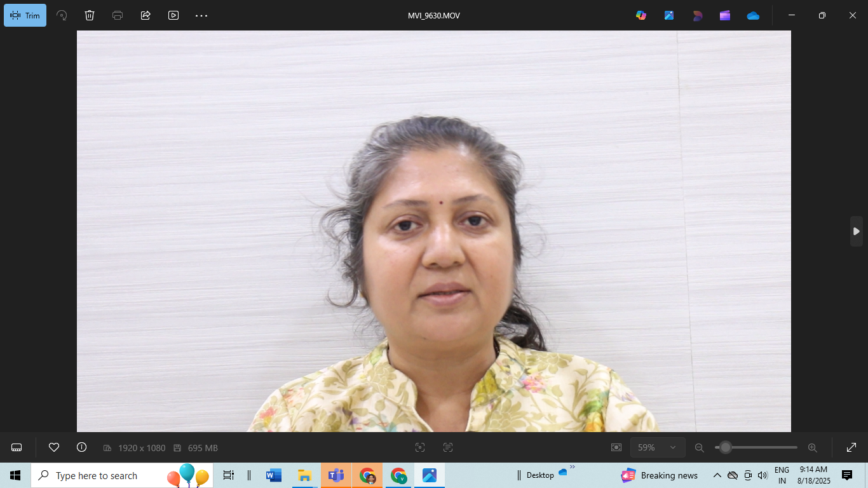Image resolution: width=868 pixels, height=488 pixels.
Task: Expand hidden system tray icons chevron
Action: [717, 475]
